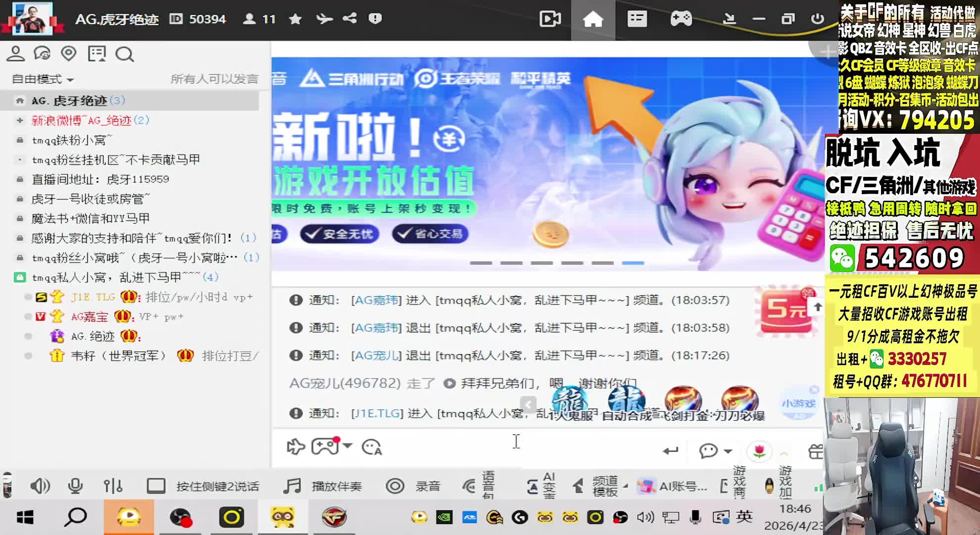Click the location pin icon in sidebar

coord(69,53)
